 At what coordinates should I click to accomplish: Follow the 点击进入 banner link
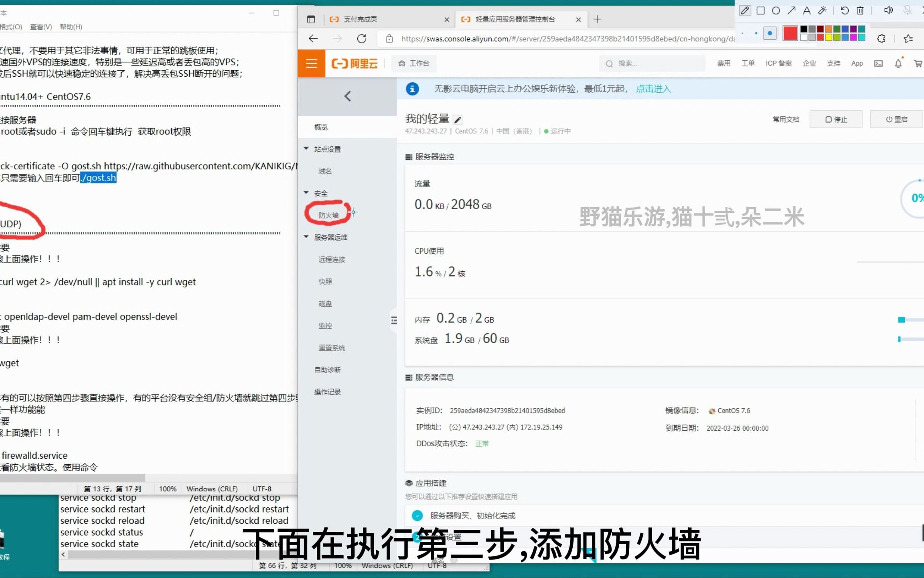(x=653, y=89)
